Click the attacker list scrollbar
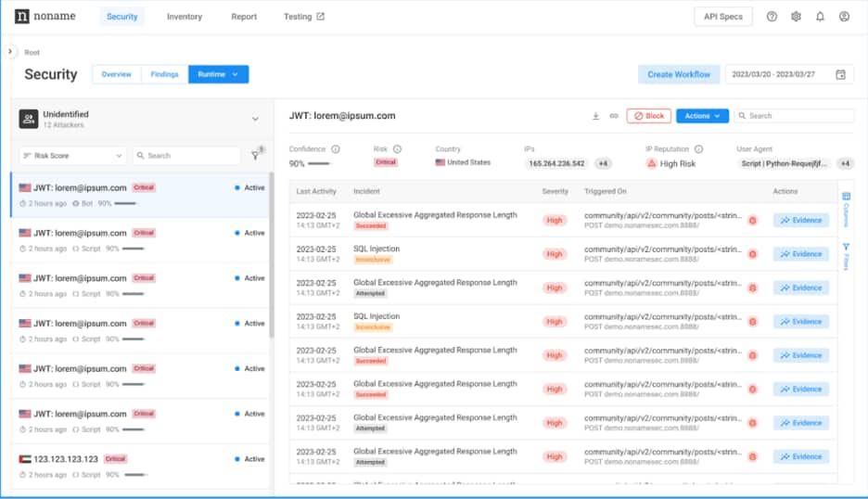 (x=271, y=250)
